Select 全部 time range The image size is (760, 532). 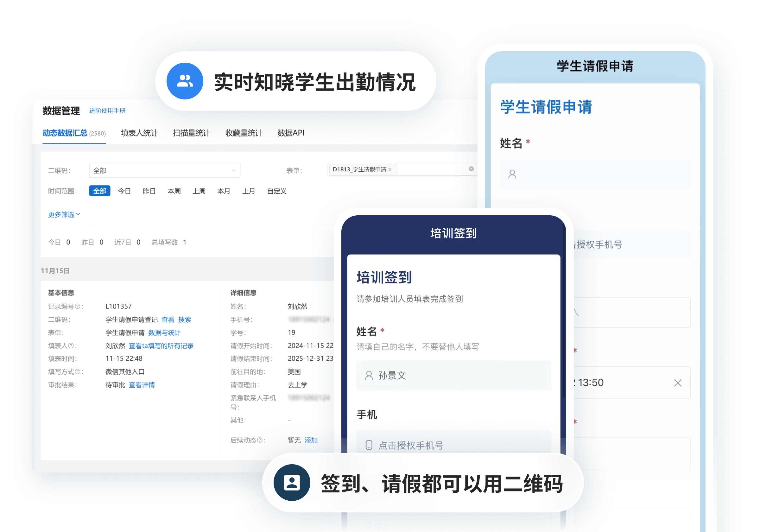[100, 191]
